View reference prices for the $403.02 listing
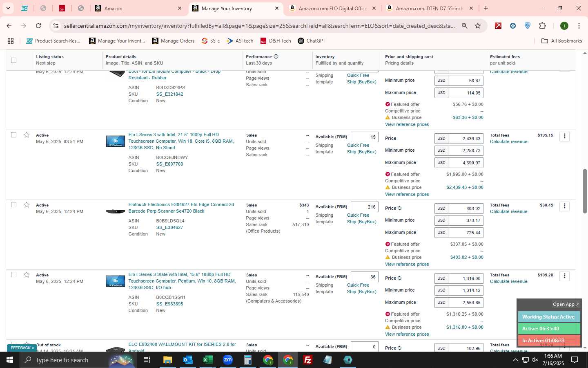The image size is (588, 368). point(407,264)
